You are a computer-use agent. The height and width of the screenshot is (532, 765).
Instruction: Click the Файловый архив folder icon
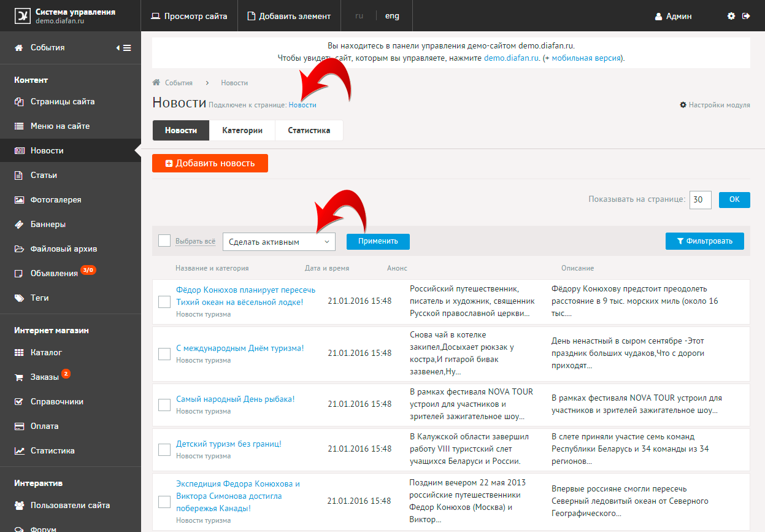pos(19,249)
